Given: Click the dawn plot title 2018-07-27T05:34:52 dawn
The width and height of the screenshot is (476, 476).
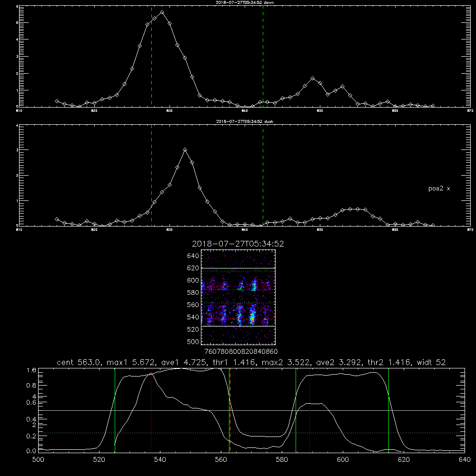Looking at the screenshot, I should coord(245,2).
